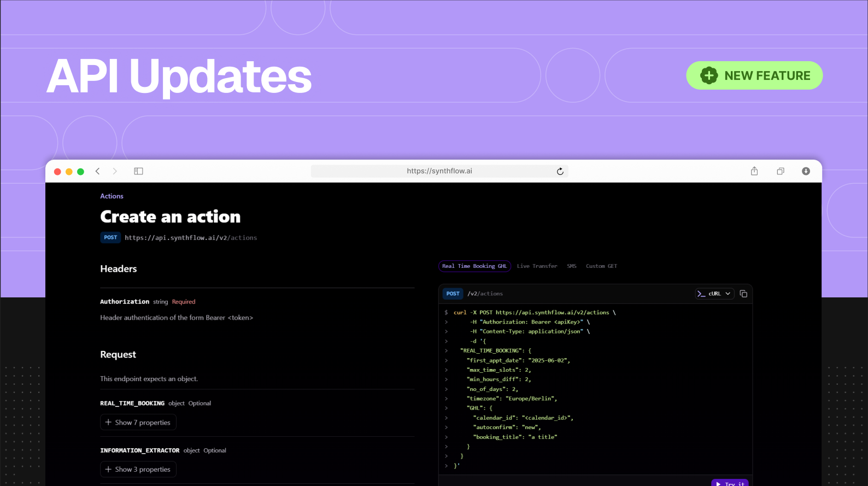This screenshot has height=486, width=868.
Task: Select the Real Time Booking GHL tab
Action: [x=474, y=266]
